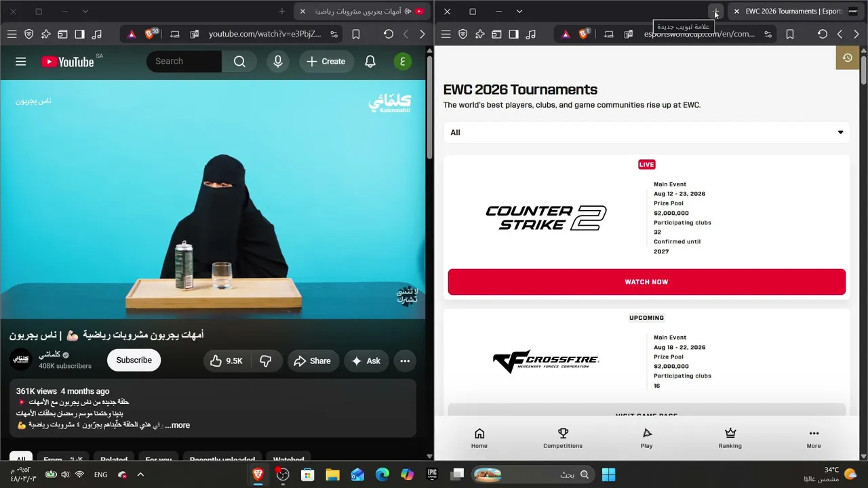Select the YouTube video browser tab
The height and width of the screenshot is (488, 868).
[x=361, y=12]
